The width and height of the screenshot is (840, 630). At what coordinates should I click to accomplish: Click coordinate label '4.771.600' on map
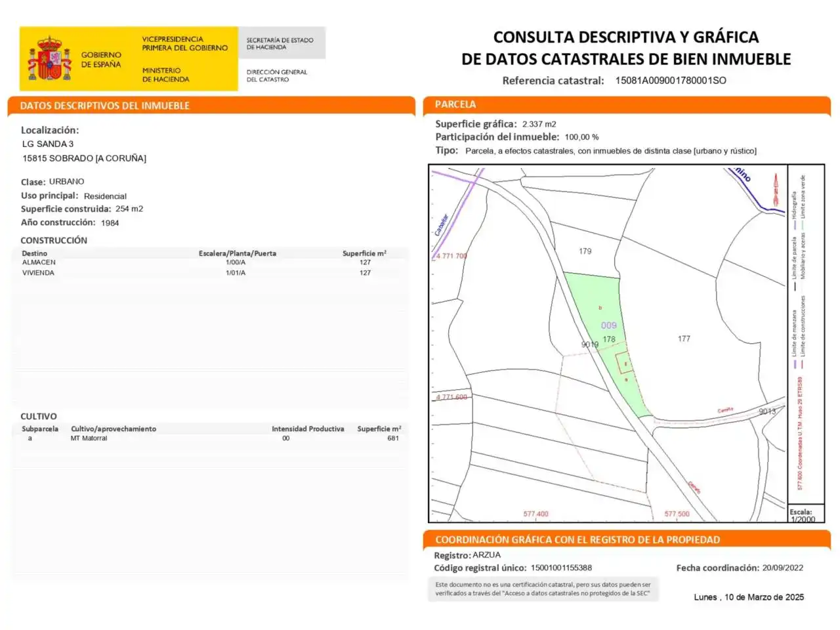pyautogui.click(x=451, y=397)
